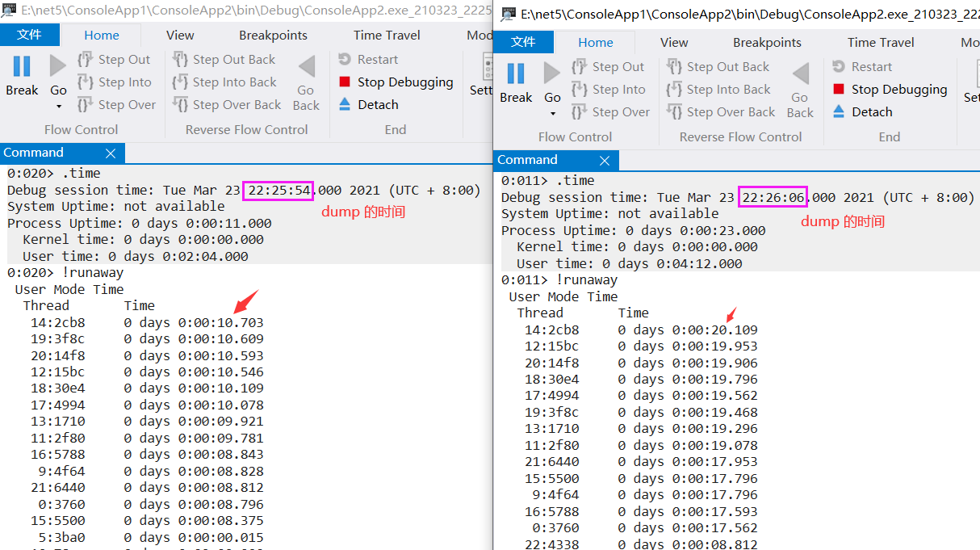This screenshot has width=980, height=550.
Task: Click Detach in left window
Action: (x=368, y=105)
